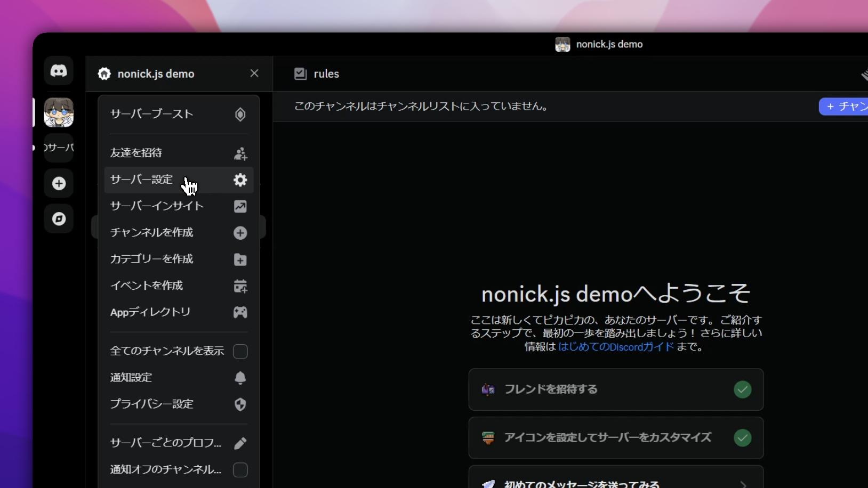868x488 pixels.
Task: Click the server boost gem icon
Action: [240, 115]
